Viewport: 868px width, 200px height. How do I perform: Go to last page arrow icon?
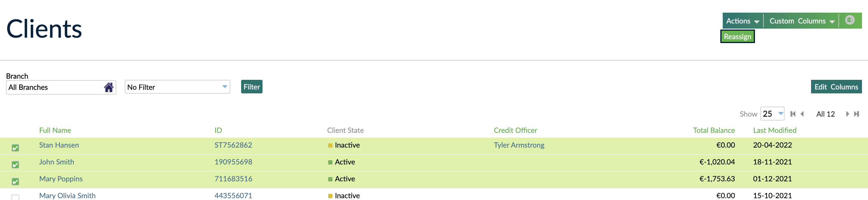[x=856, y=114]
